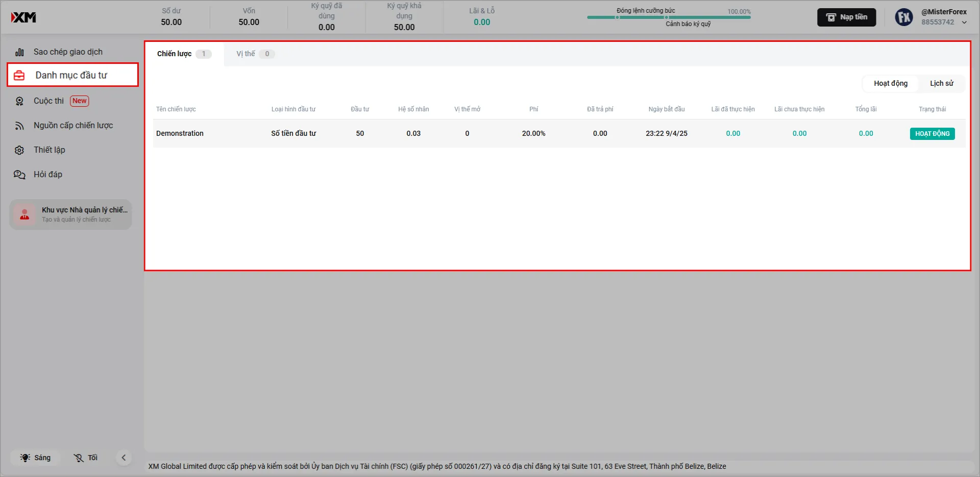Switch to Tối dark theme
Image resolution: width=980 pixels, height=477 pixels.
[86, 458]
